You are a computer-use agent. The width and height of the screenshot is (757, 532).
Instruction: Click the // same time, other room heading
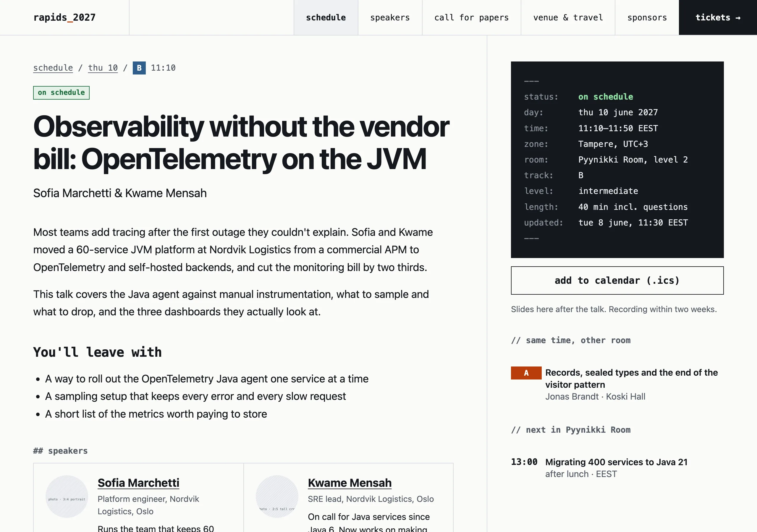point(571,340)
